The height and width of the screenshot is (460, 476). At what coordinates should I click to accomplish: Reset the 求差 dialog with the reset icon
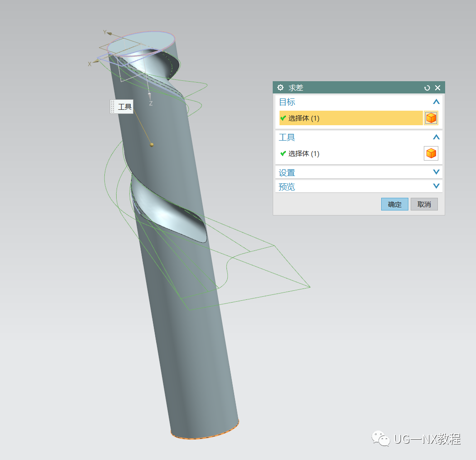pyautogui.click(x=427, y=88)
